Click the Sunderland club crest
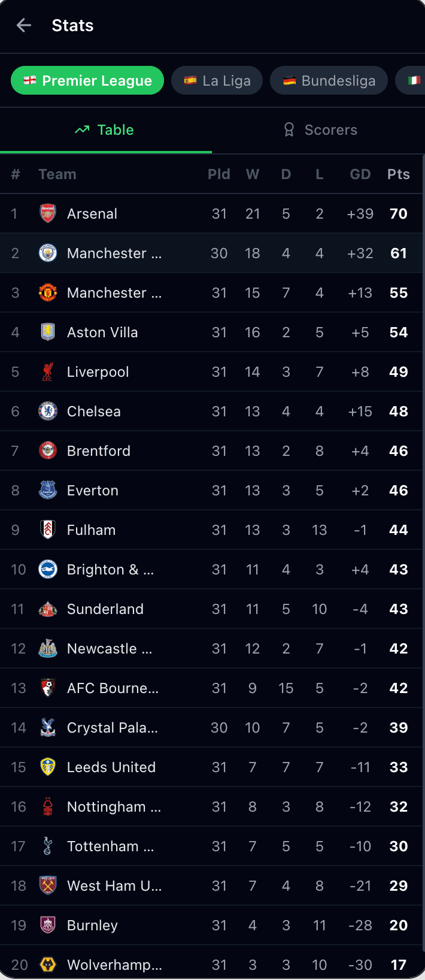The image size is (425, 980). pos(48,609)
